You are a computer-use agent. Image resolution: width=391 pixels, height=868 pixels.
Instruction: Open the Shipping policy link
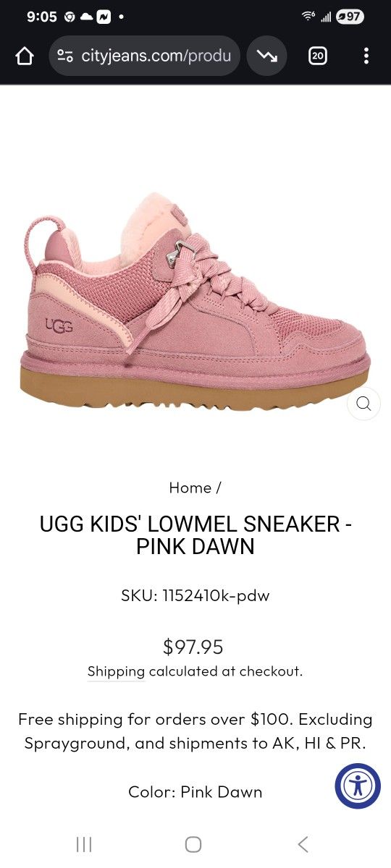[116, 671]
